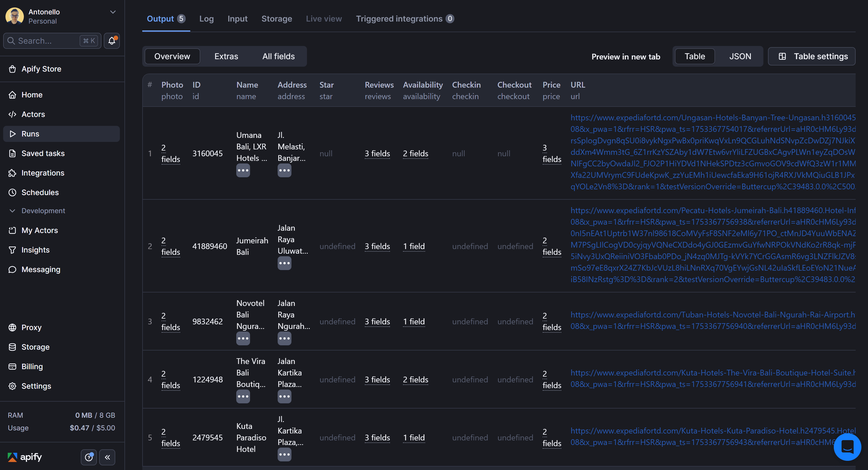Open the All fields view

pyautogui.click(x=278, y=56)
